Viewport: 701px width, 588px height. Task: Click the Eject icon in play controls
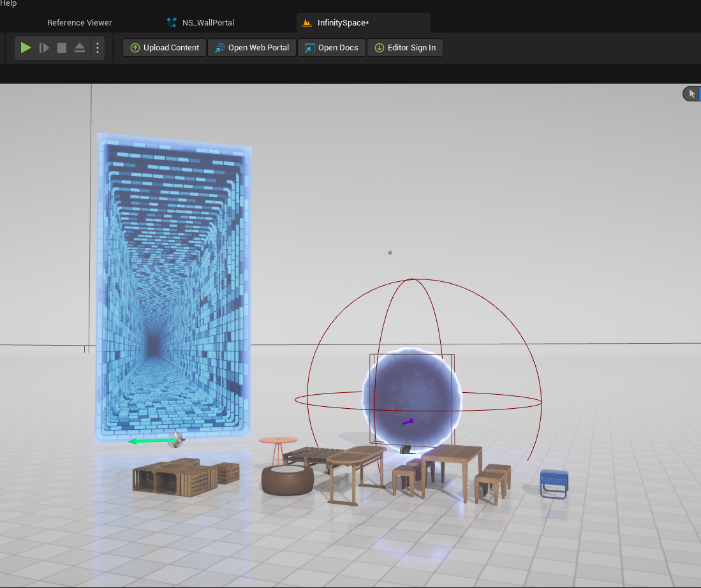coord(80,48)
